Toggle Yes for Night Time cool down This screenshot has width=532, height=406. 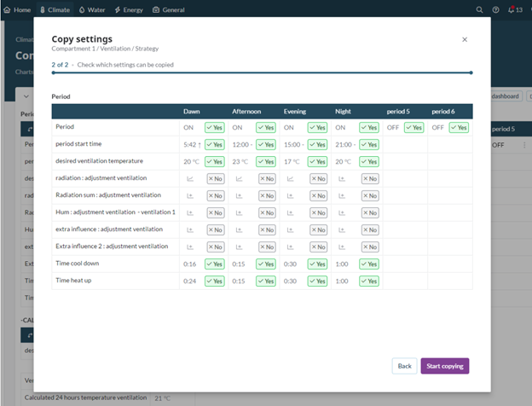(x=369, y=264)
